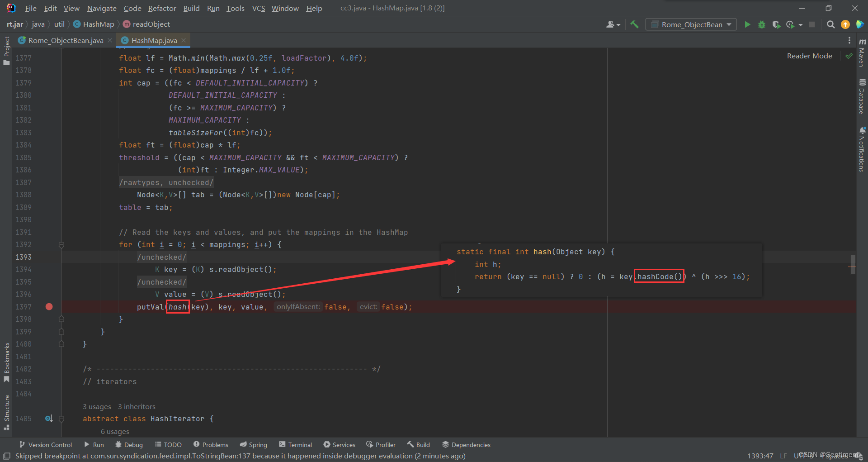868x462 pixels.
Task: Open the JetBrains Toolbox colorful icon
Action: (860, 24)
